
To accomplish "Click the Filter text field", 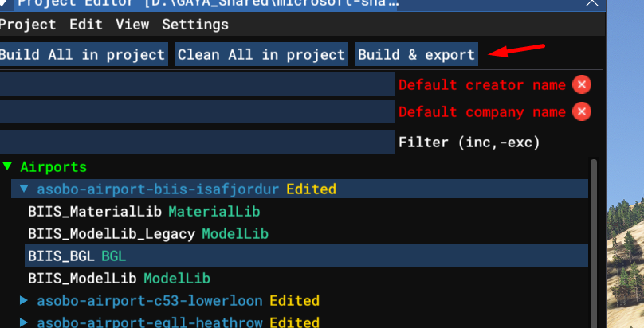I will point(197,143).
